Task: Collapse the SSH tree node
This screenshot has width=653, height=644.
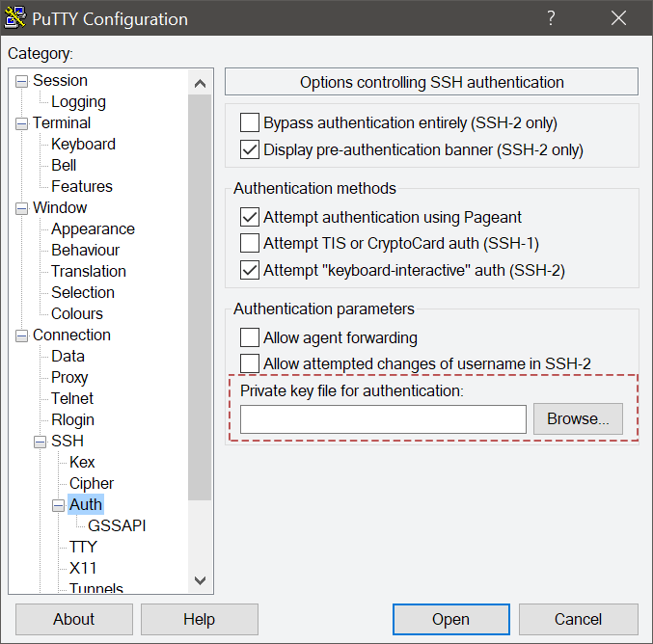Action: [x=40, y=442]
